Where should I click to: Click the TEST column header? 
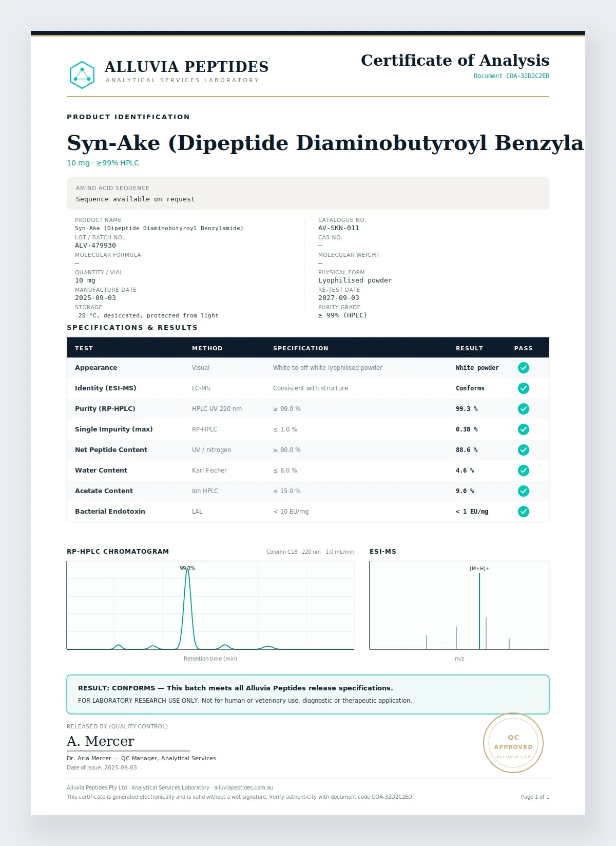pos(84,348)
